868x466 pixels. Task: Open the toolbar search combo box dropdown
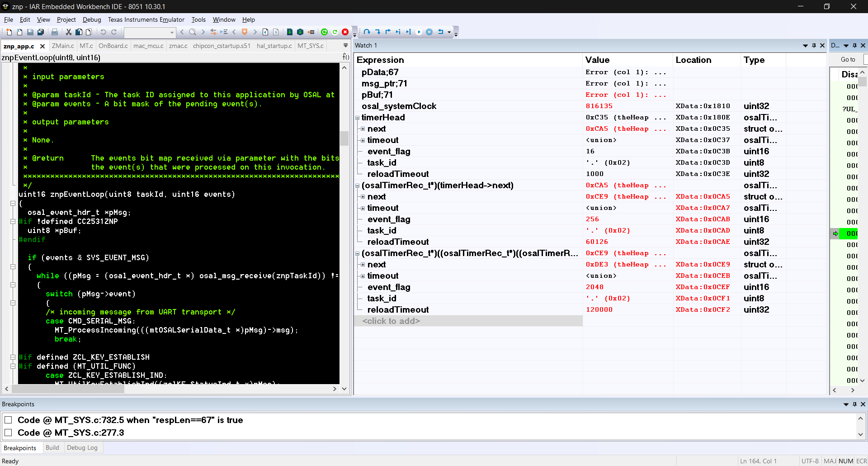(172, 32)
